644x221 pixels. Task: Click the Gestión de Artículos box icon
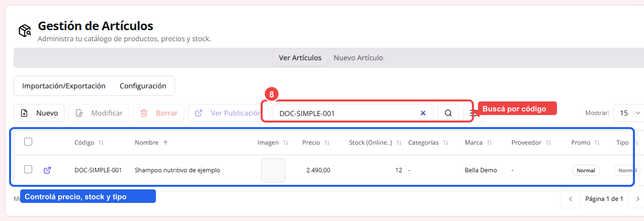click(25, 31)
